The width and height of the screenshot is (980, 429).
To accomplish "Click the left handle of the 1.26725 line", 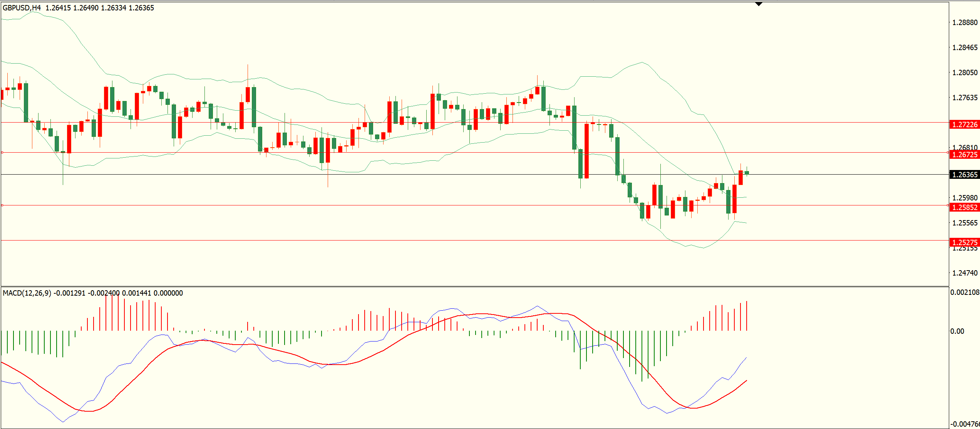I will pyautogui.click(x=2, y=153).
